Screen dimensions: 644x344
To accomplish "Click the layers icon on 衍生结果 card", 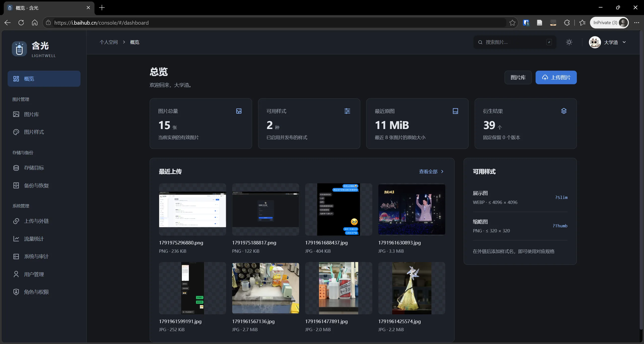I will [564, 111].
